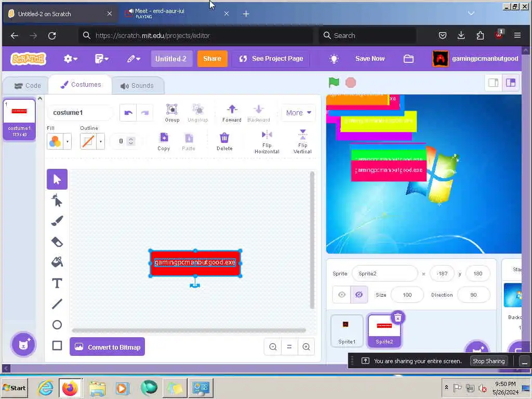Select the Sprite1 thumbnail
Screen dimensions: 532x399
click(x=347, y=331)
